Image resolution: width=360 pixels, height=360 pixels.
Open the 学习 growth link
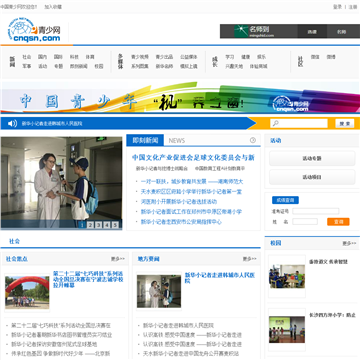[x=230, y=57]
